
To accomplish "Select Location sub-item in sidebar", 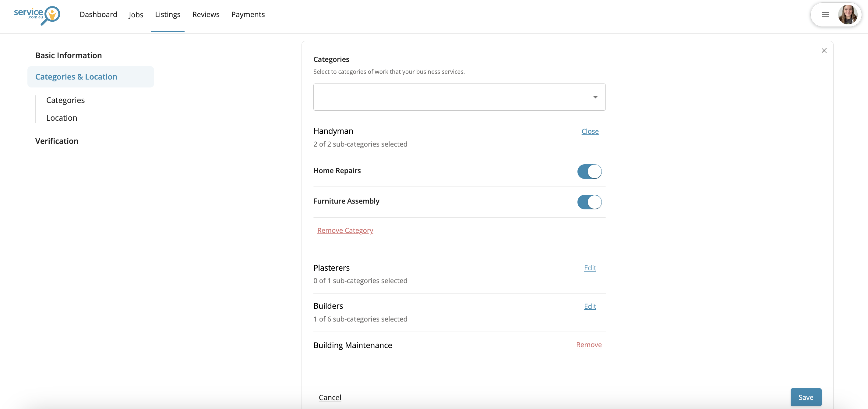I will pos(62,118).
